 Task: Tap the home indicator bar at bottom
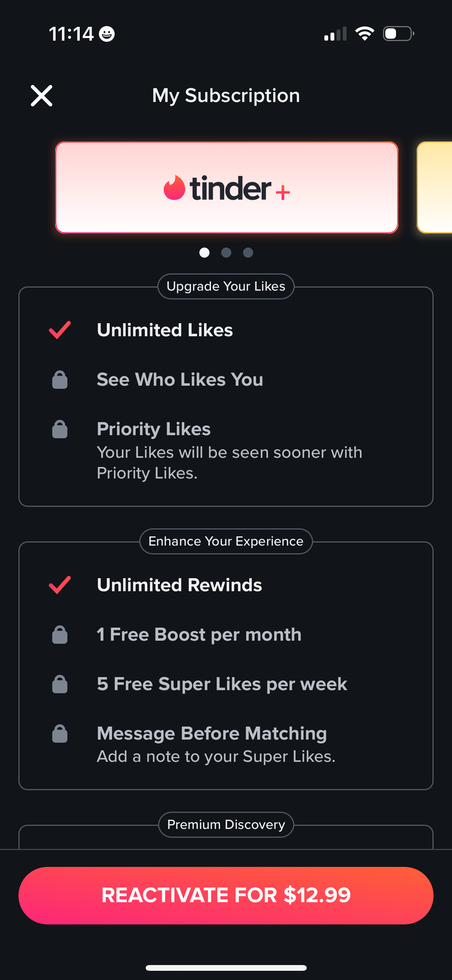click(x=226, y=968)
